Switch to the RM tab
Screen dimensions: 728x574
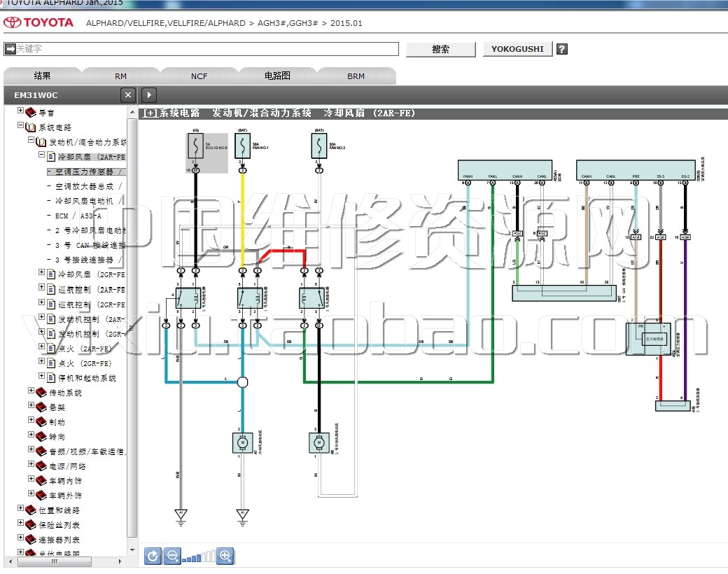[x=120, y=76]
